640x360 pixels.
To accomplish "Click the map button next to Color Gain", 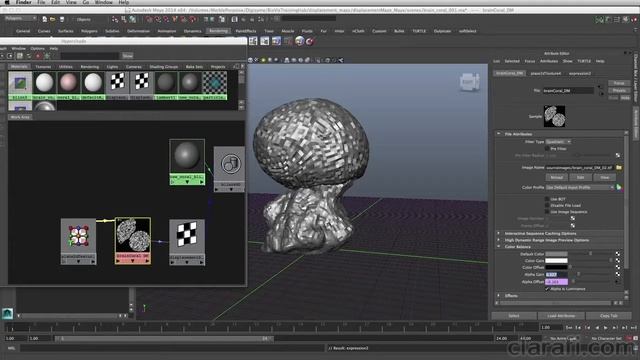I will pos(618,260).
